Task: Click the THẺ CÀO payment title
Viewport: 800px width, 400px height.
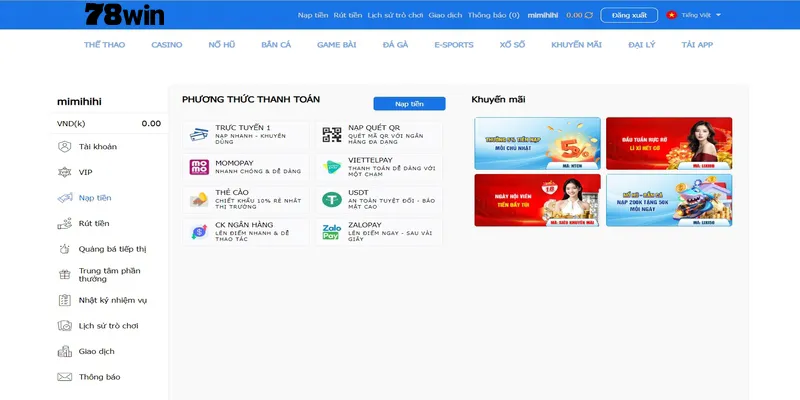Action: coord(232,192)
